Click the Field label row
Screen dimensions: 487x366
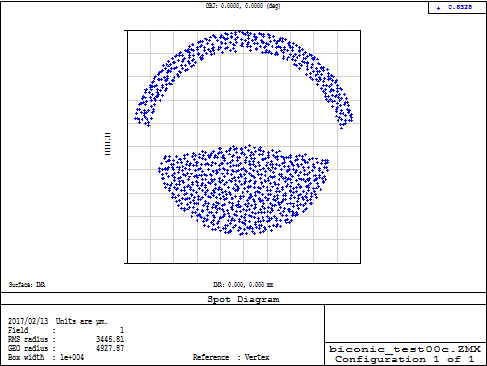66,330
